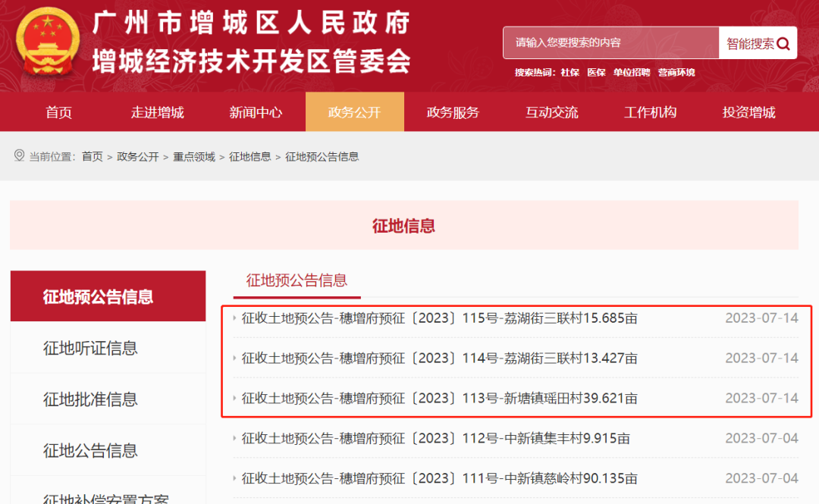This screenshot has width=819, height=504.
Task: Click the arrow marker beside 115号 announcement
Action: pyautogui.click(x=235, y=318)
